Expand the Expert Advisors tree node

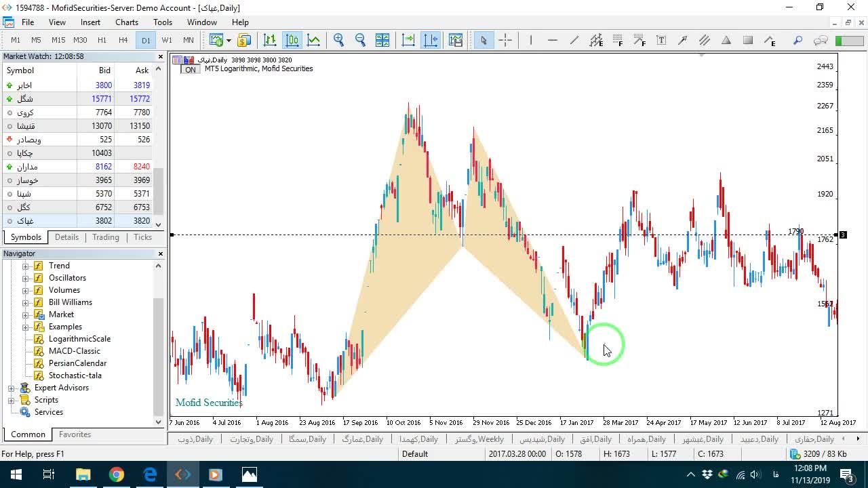click(x=11, y=388)
